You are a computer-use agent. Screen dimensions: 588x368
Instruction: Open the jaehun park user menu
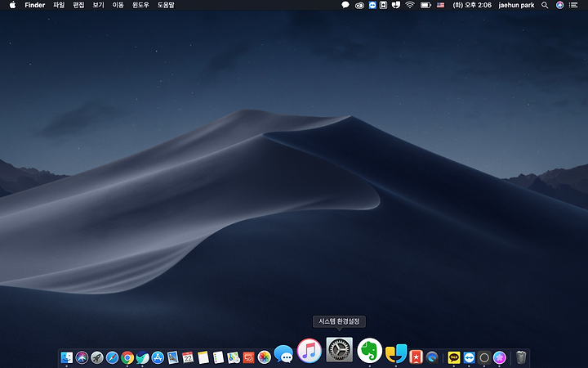[516, 5]
